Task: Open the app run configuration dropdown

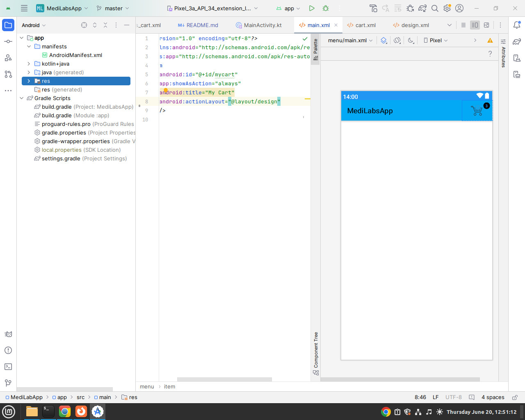Action: pyautogui.click(x=288, y=8)
